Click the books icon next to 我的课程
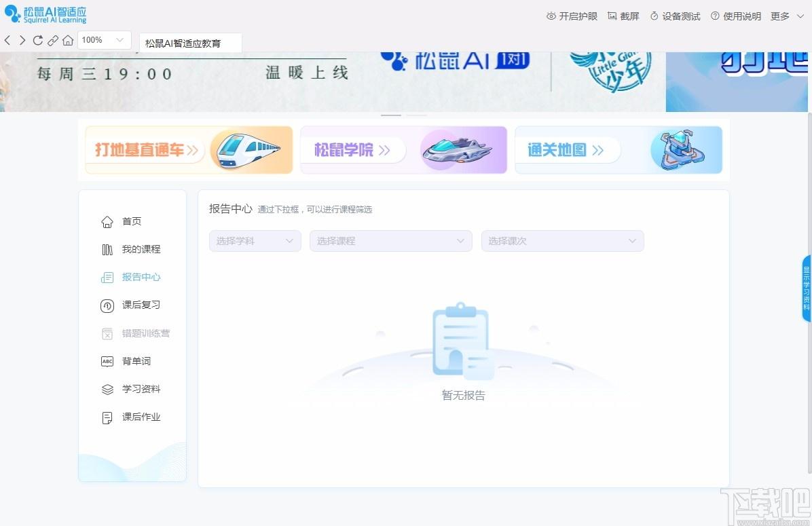812x526 pixels. tap(107, 250)
